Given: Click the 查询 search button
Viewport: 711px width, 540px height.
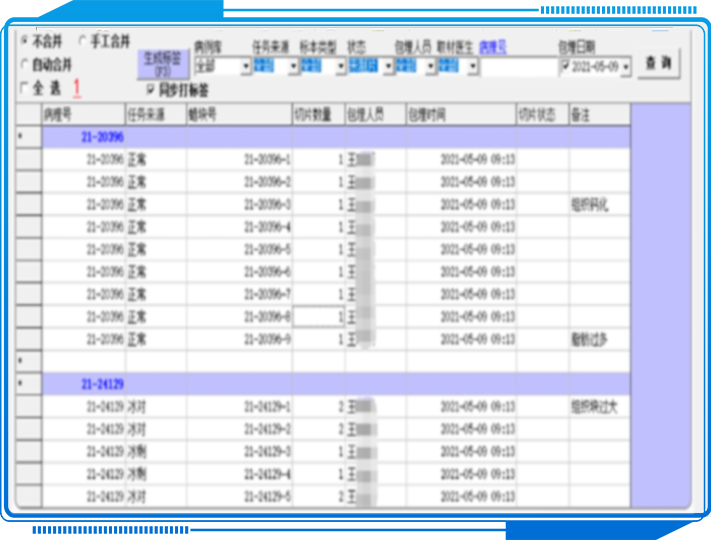Looking at the screenshot, I should (x=658, y=62).
